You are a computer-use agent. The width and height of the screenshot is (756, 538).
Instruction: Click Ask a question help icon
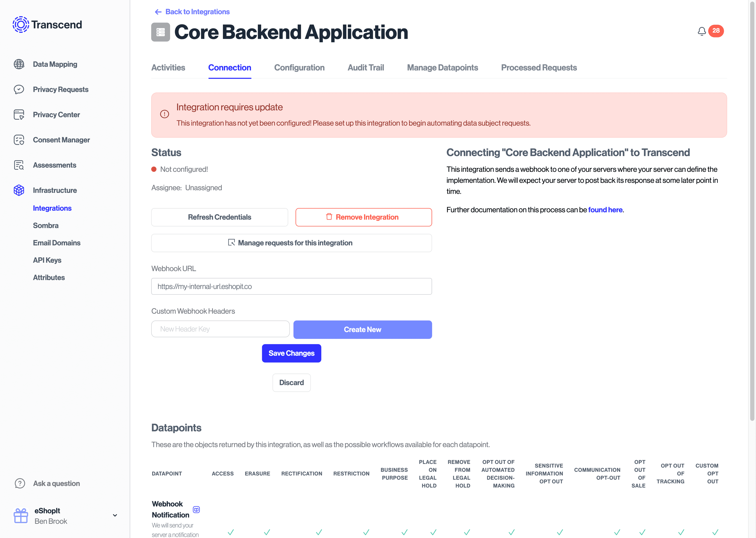click(x=20, y=483)
